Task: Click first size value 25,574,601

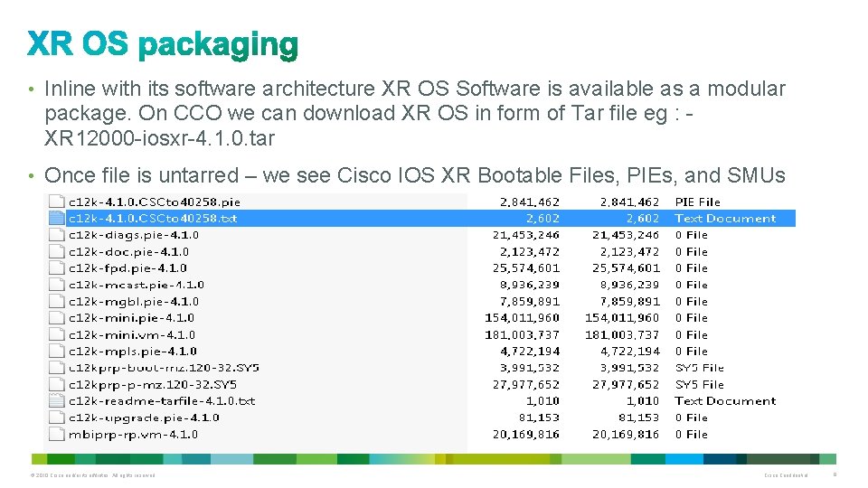Action: tap(526, 268)
